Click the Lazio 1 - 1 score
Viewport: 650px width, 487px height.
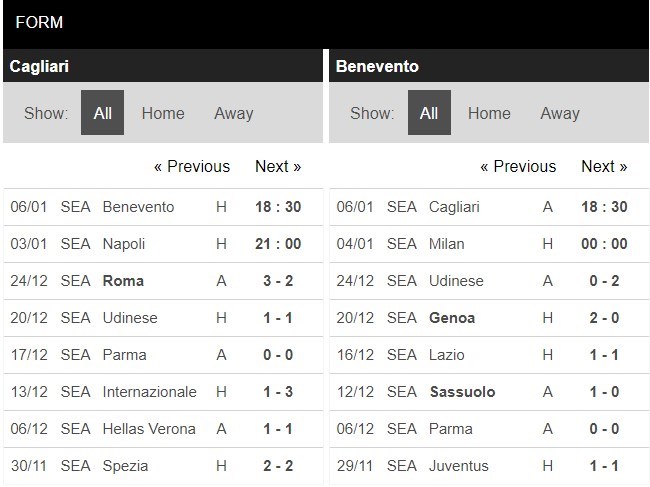tap(604, 355)
